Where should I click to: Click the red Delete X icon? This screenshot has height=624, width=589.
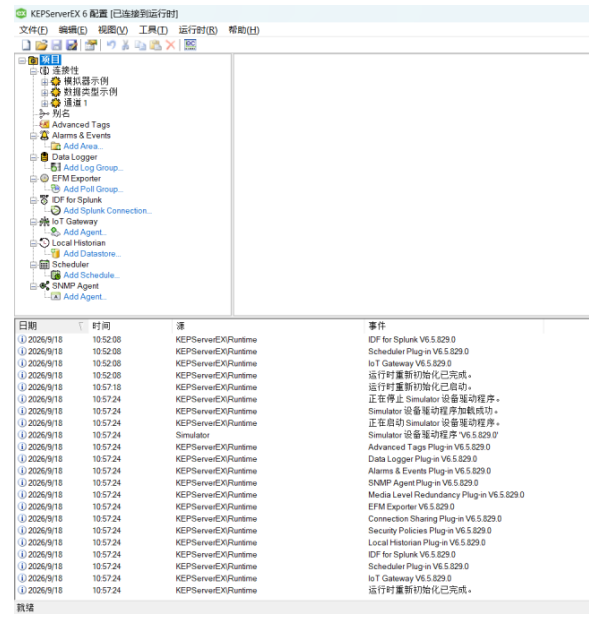170,45
